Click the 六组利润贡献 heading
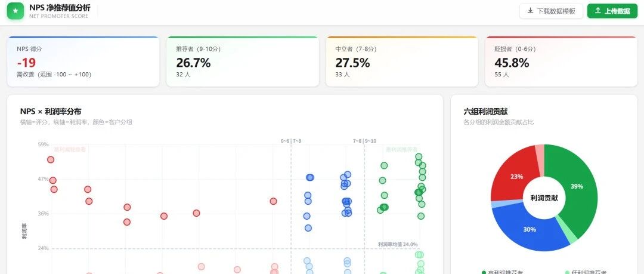Viewport: 644px width, 274px height. coord(485,112)
